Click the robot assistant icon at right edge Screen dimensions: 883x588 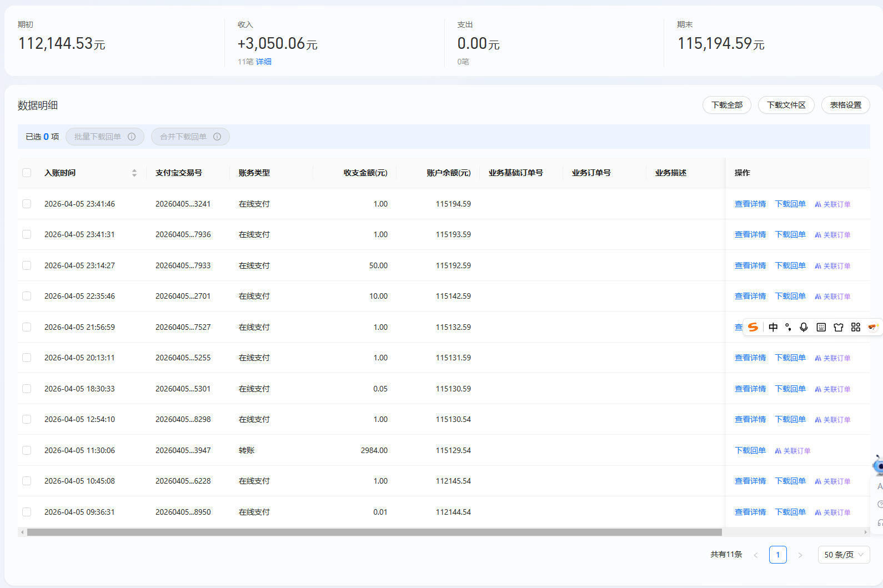pyautogui.click(x=878, y=465)
